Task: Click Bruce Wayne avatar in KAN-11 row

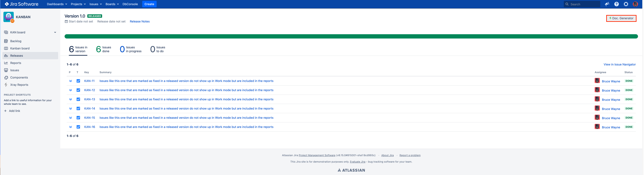Action: (x=597, y=80)
